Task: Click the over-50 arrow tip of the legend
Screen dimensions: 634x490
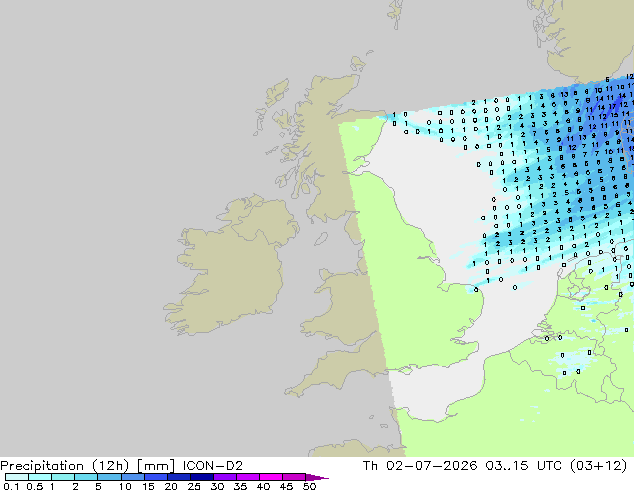Action: click(x=317, y=477)
